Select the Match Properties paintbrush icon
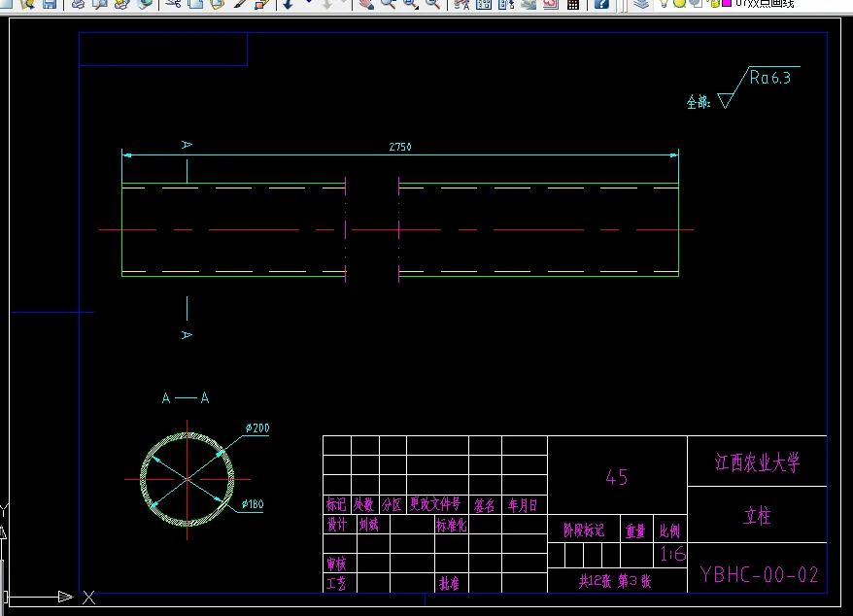This screenshot has width=853, height=616. pos(240,4)
